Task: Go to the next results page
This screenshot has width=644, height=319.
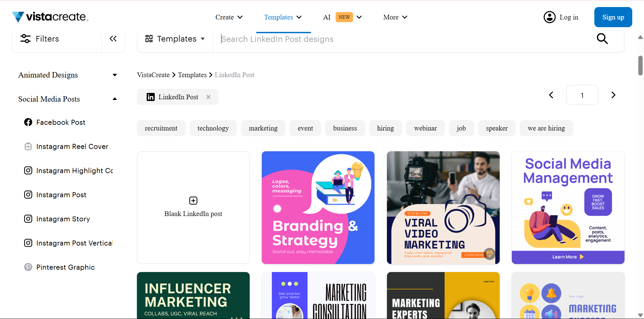Action: [613, 95]
